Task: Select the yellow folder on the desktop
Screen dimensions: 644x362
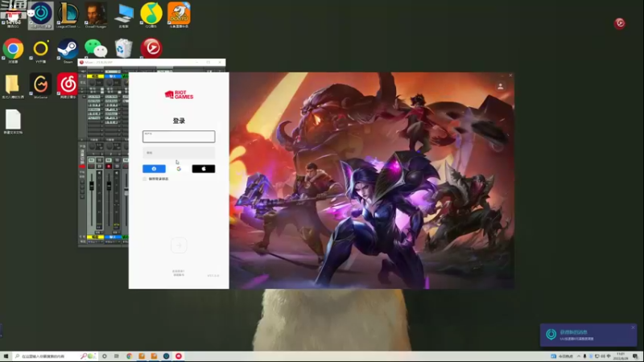Action: pyautogui.click(x=13, y=86)
